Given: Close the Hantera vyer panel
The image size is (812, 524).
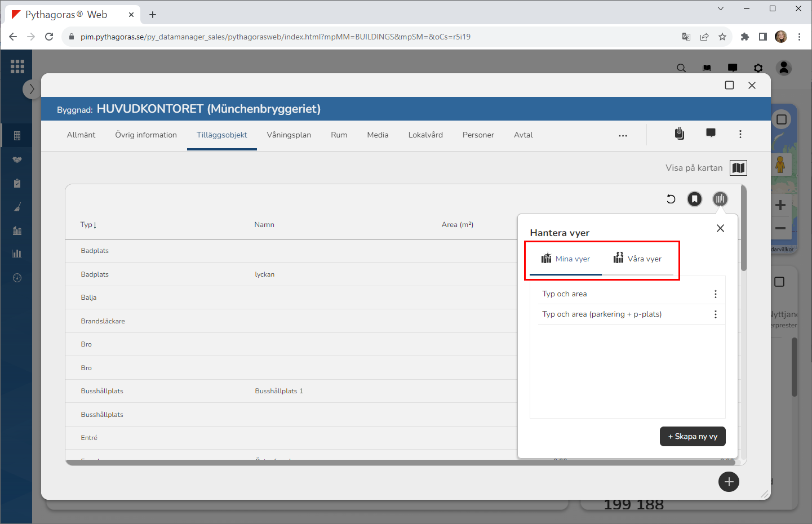Looking at the screenshot, I should pyautogui.click(x=720, y=228).
